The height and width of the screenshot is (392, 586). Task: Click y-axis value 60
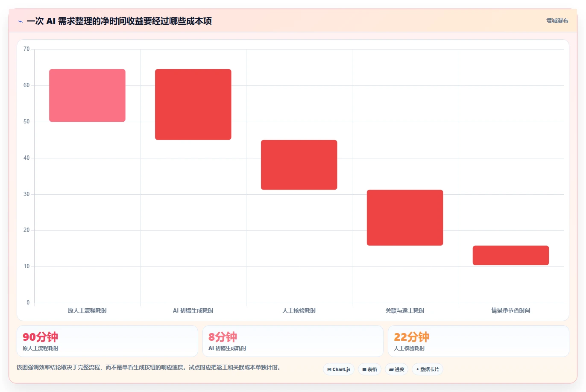tap(26, 85)
